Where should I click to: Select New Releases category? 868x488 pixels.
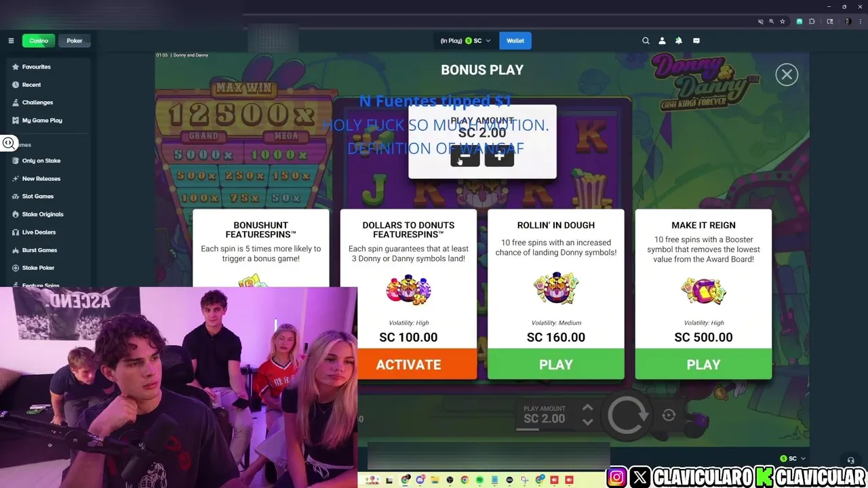tap(48, 179)
